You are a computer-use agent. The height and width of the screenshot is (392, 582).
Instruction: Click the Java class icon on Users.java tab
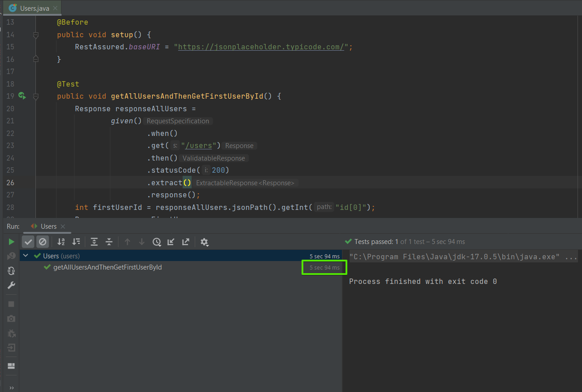coord(13,8)
